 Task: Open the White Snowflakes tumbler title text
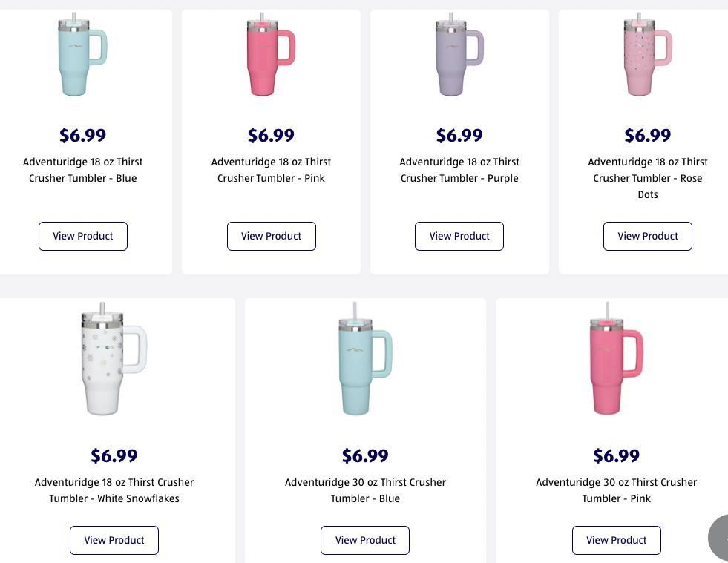coord(114,490)
